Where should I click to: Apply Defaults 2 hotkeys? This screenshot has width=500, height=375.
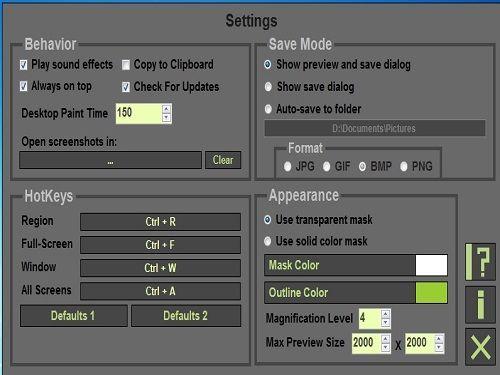pos(186,316)
